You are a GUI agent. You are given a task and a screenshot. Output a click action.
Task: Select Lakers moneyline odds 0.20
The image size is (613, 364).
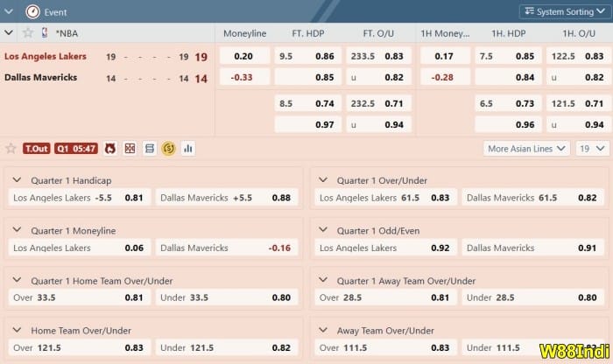244,56
